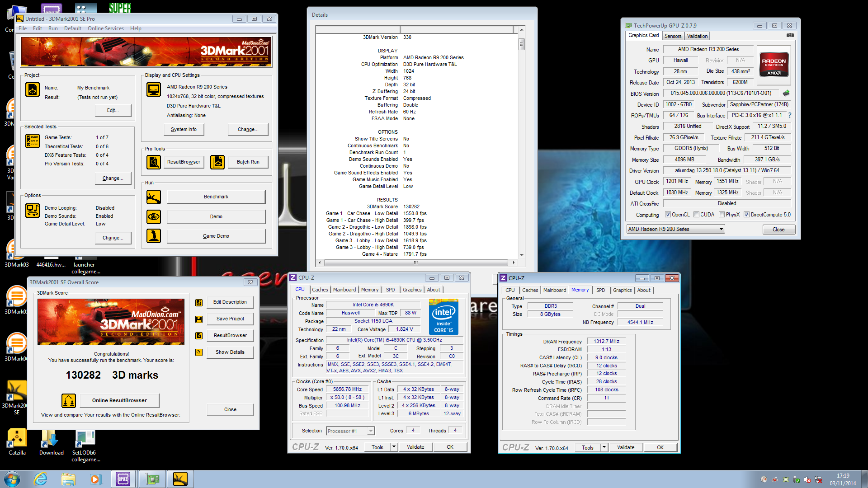Viewport: 868px width, 488px height.
Task: Click the Selected Tests checklist icon
Action: 33,141
